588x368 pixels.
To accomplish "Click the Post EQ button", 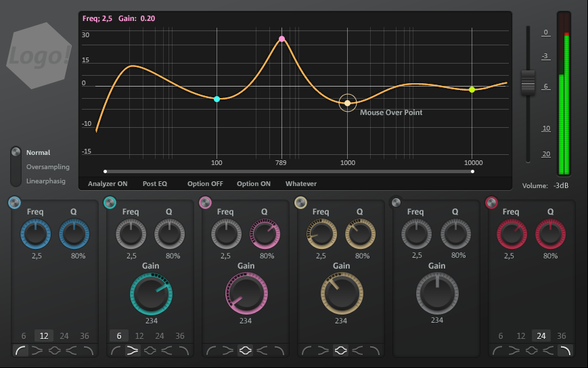I will (x=154, y=183).
